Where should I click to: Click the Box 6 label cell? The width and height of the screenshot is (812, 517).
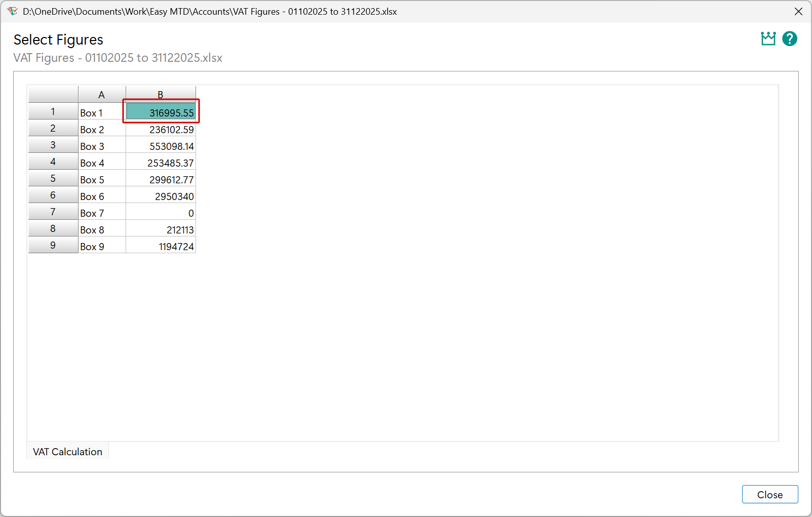tap(101, 196)
